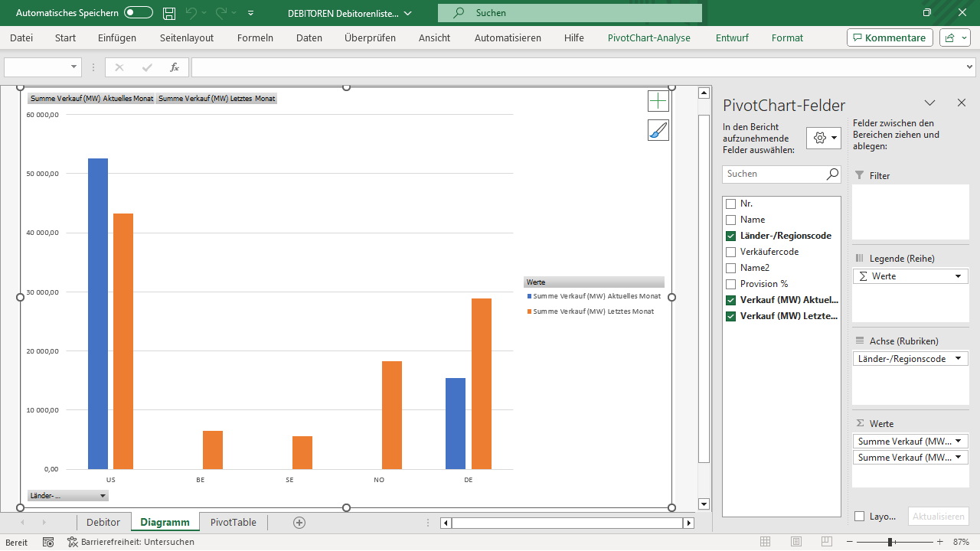Uncheck the Länder-/Regionscode field

pyautogui.click(x=730, y=236)
